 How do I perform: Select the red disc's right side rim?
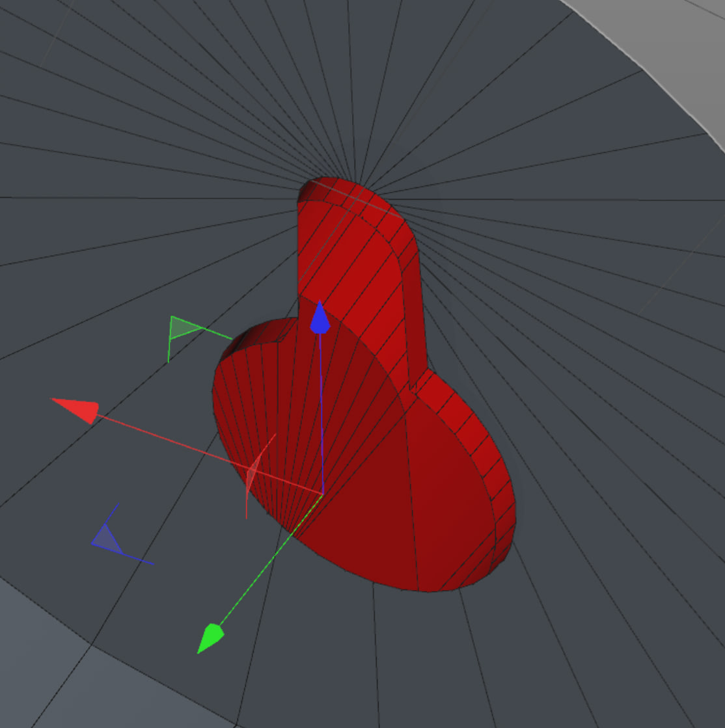(487, 465)
